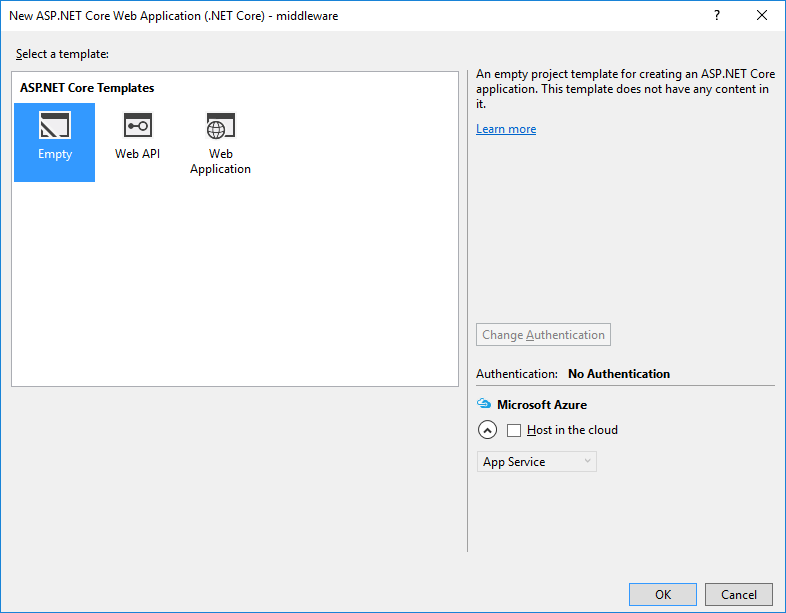Select the Empty project template icon

point(55,126)
